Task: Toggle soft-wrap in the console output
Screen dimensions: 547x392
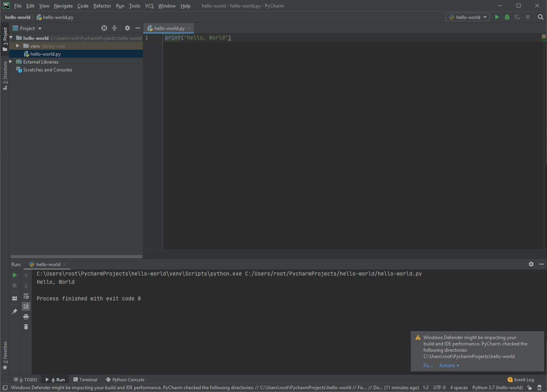Action: pos(26,296)
